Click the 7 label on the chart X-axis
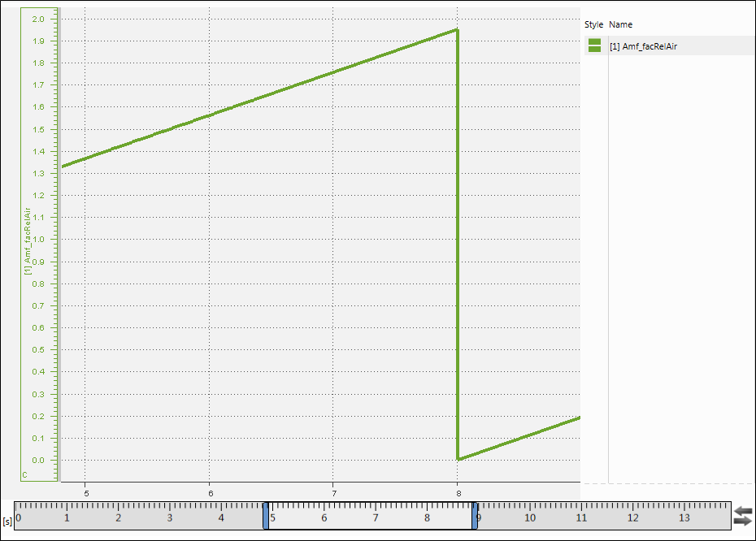Image resolution: width=756 pixels, height=541 pixels. click(x=334, y=492)
